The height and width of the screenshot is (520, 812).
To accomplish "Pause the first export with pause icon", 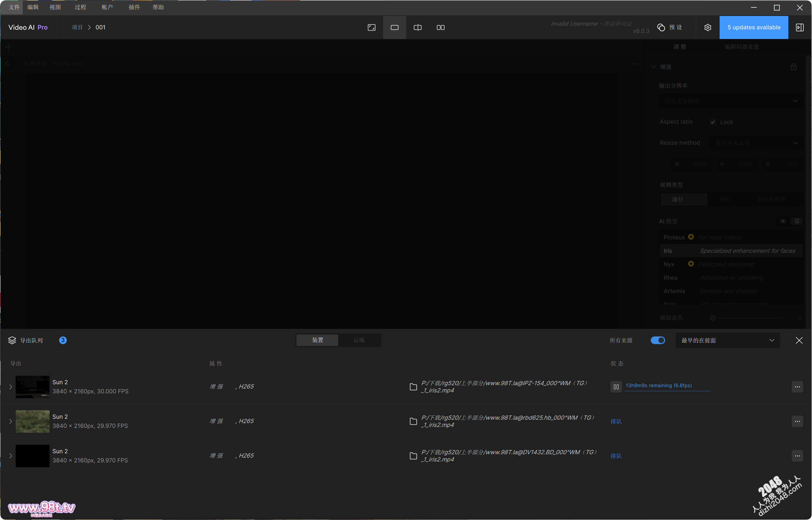I will pyautogui.click(x=616, y=387).
